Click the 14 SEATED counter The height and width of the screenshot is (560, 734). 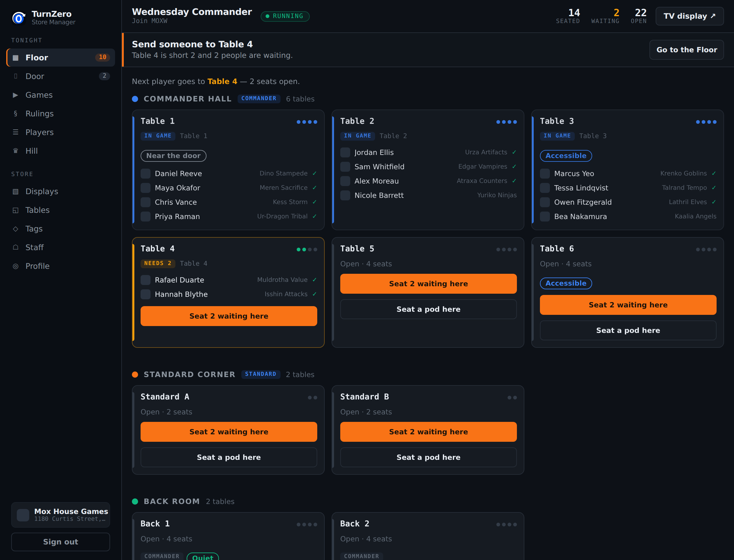tap(568, 16)
